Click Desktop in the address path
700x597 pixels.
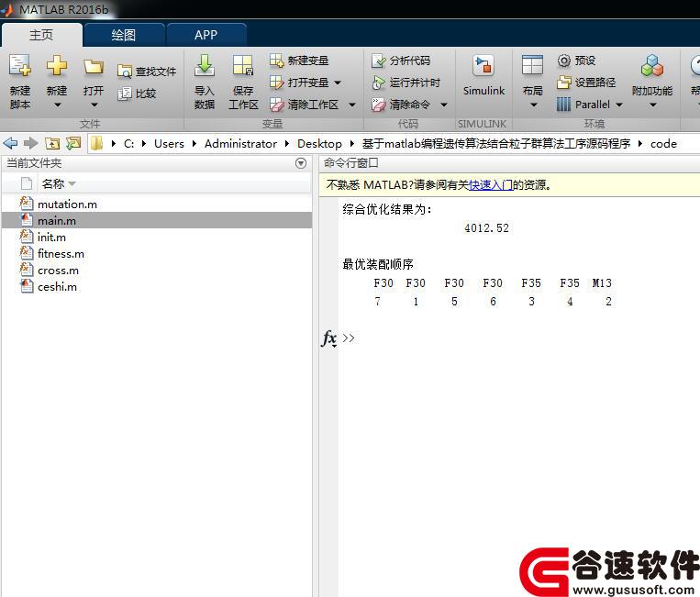pyautogui.click(x=319, y=144)
